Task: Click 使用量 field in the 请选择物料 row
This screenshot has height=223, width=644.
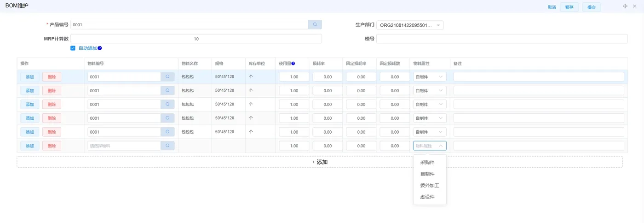Action: click(294, 146)
